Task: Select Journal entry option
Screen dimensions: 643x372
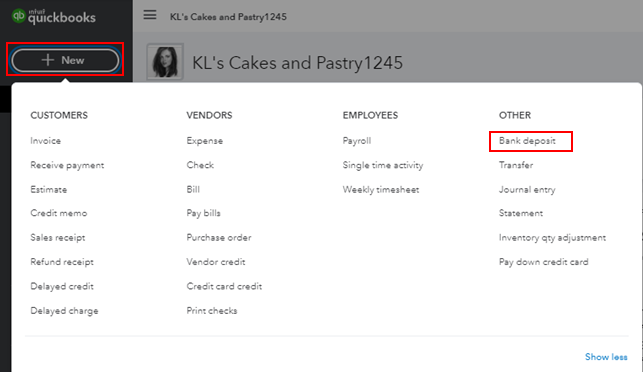Action: click(x=527, y=189)
